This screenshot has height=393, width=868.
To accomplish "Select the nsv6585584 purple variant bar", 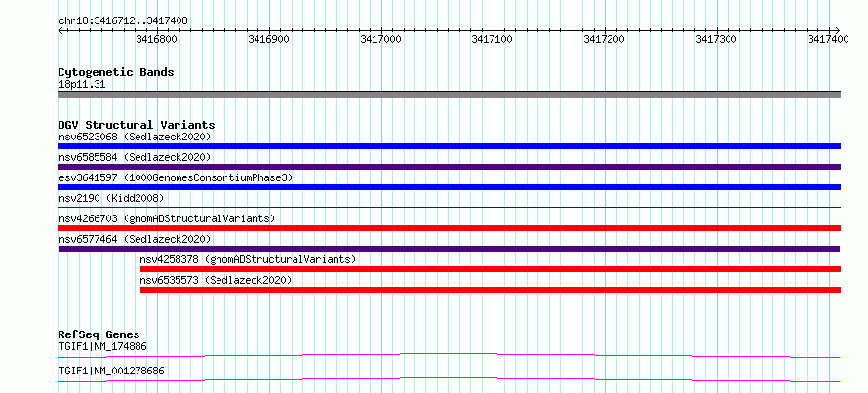I will (449, 167).
